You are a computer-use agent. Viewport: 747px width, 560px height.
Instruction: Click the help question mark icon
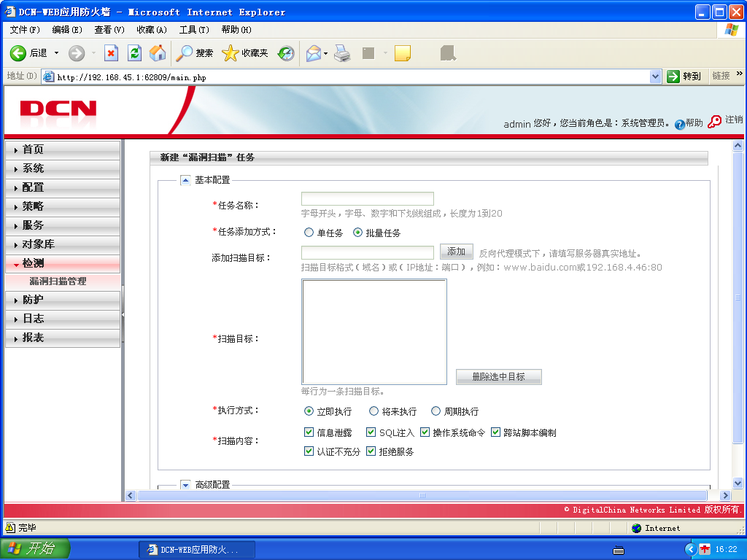[679, 124]
